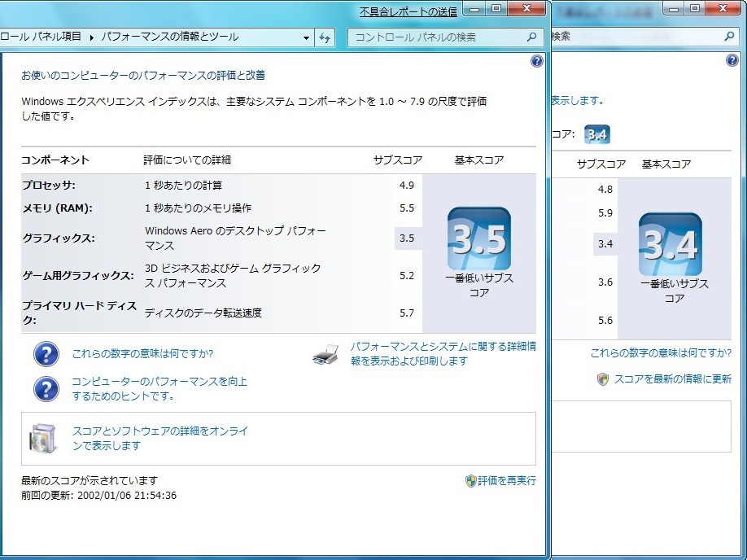The height and width of the screenshot is (560, 747).
Task: Open スコアとソフトウェアの詳細をオンライン link
Action: coord(160,438)
